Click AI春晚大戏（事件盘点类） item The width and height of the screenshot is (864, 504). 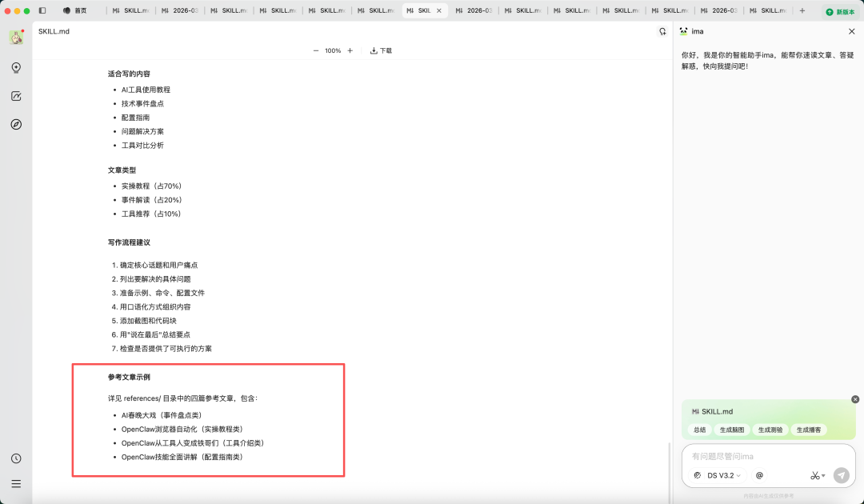point(162,415)
